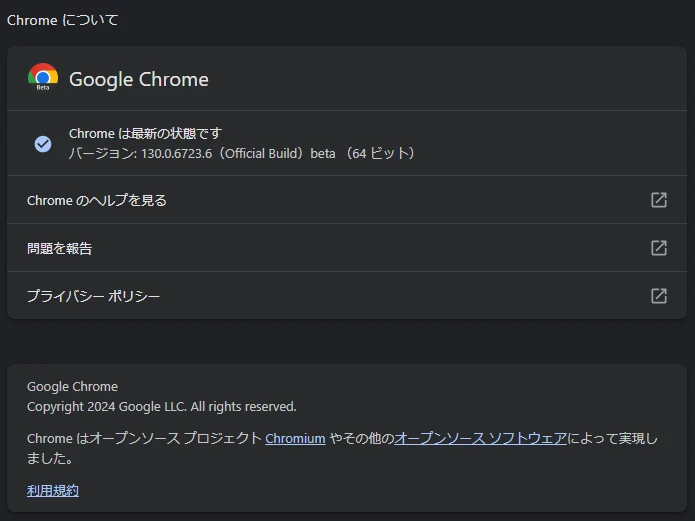Image resolution: width=695 pixels, height=521 pixels.
Task: Select the 問題を報告 row label
Action: pos(60,248)
